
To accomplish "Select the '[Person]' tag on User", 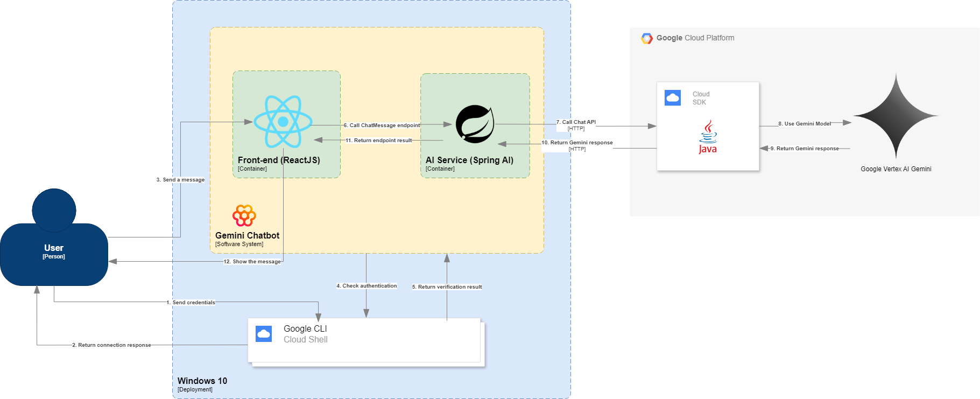I will tap(54, 257).
